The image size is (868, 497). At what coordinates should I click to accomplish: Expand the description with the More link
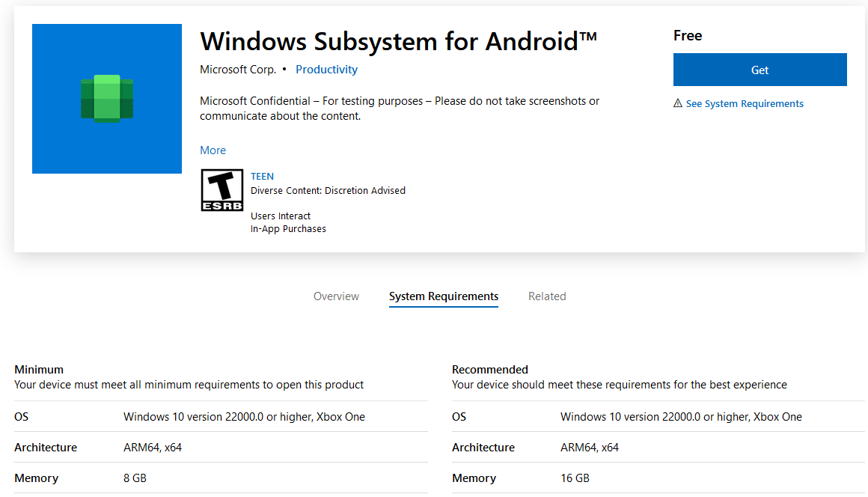pyautogui.click(x=213, y=150)
